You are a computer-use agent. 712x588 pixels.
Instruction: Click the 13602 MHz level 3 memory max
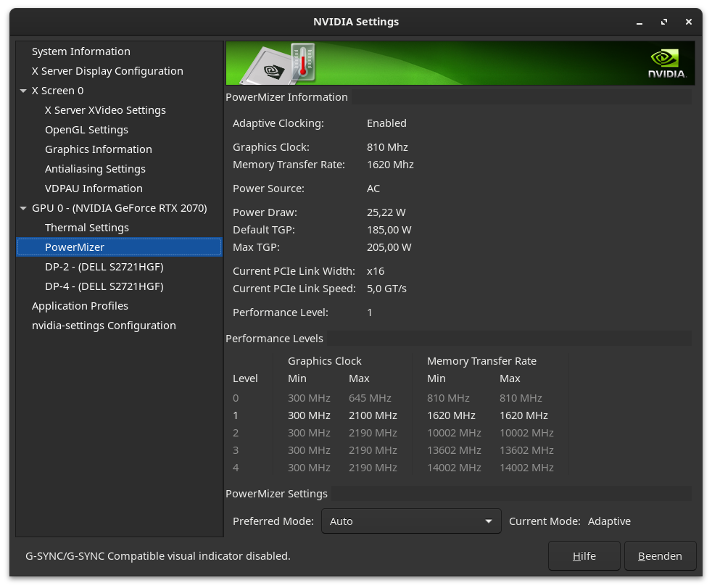click(526, 450)
